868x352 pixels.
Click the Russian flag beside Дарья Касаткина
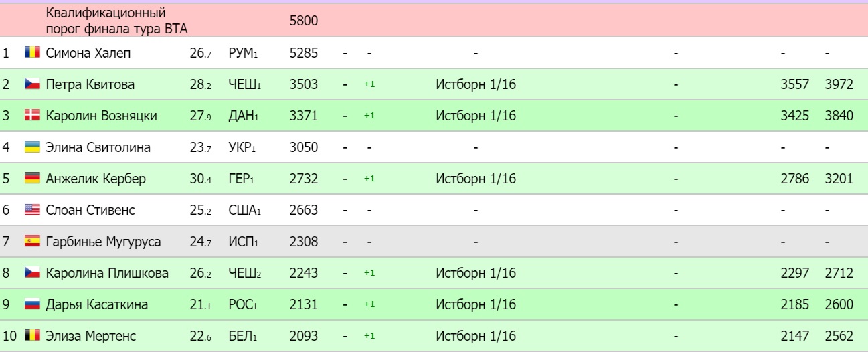(32, 304)
